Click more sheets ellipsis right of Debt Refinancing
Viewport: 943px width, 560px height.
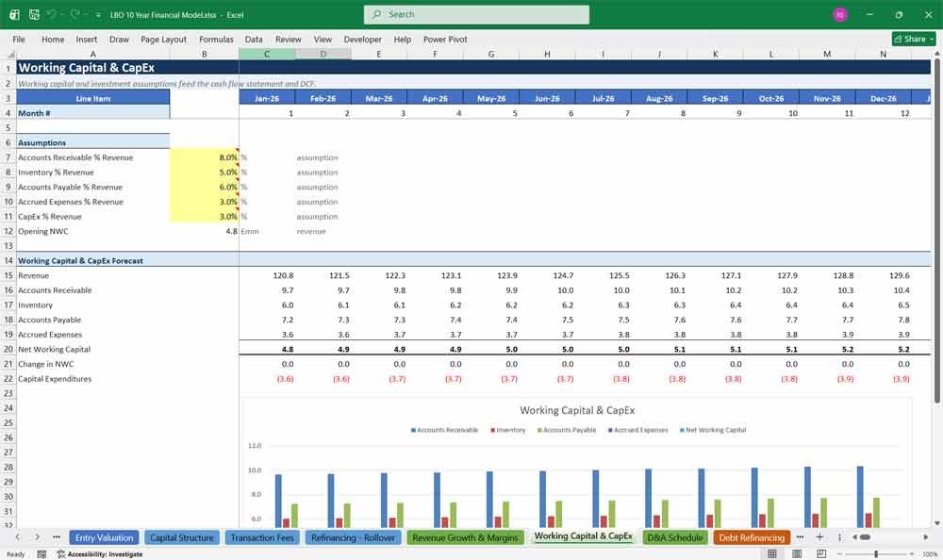coord(800,537)
